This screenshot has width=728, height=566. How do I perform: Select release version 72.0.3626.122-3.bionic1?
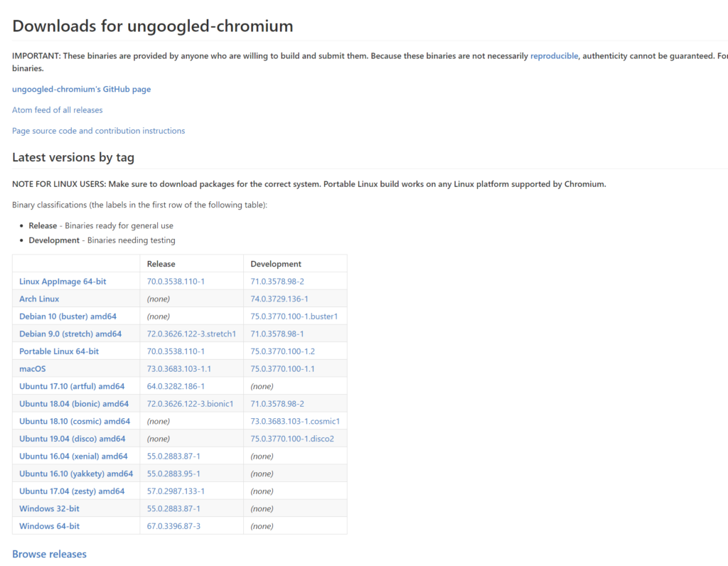[x=190, y=404]
